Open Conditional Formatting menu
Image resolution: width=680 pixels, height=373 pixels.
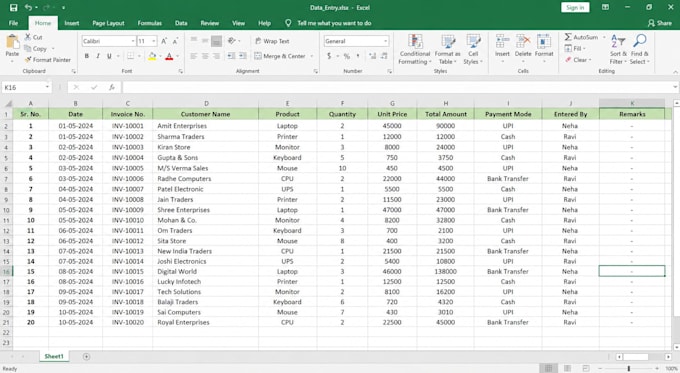pyautogui.click(x=415, y=49)
